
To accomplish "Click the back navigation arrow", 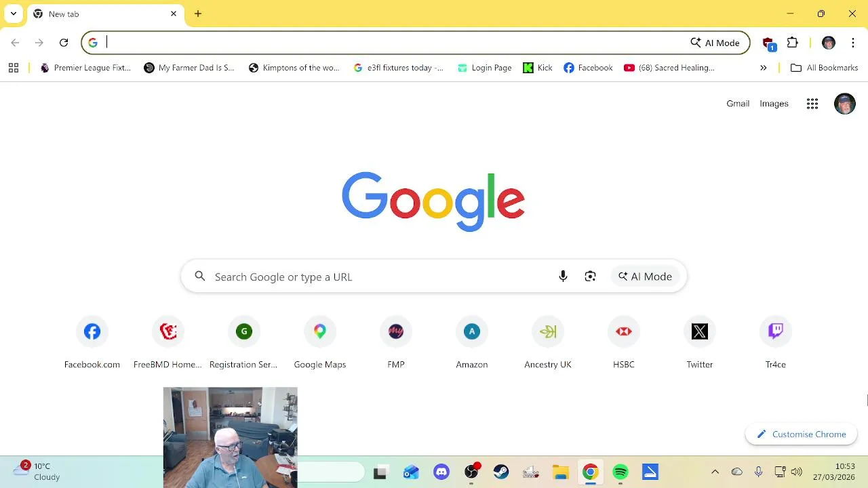I will [x=15, y=43].
